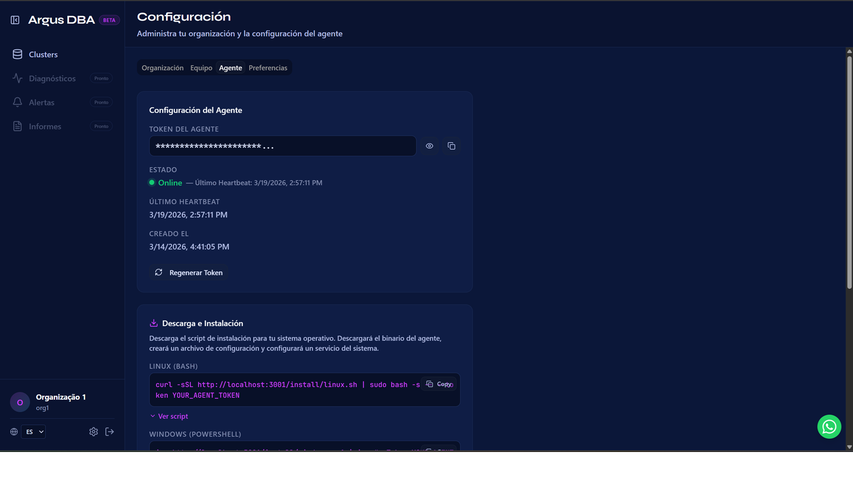Copy the agent token to clipboard
853x480 pixels.
point(452,146)
